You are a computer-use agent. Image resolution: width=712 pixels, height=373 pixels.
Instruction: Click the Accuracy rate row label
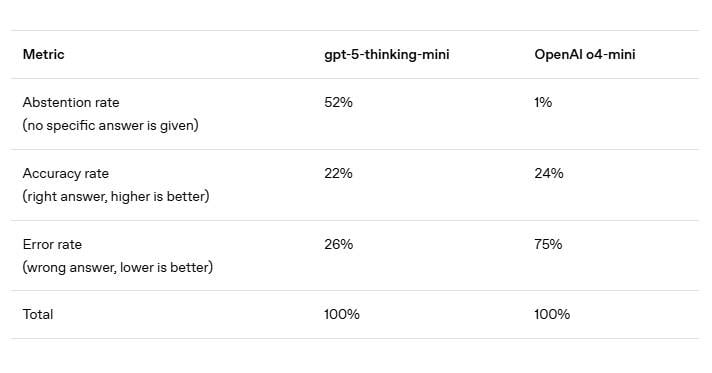(66, 174)
